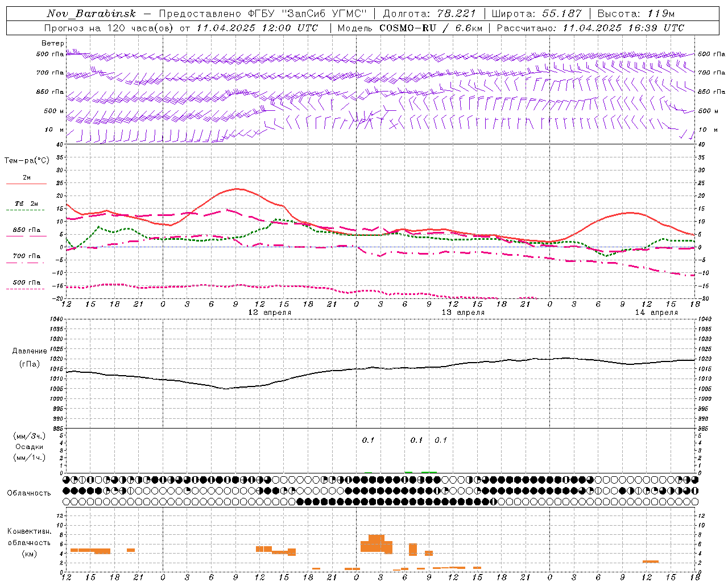728x582 pixels.
Task: Click the "(мм/3ч.)" precipitation unit label
Action: tap(30, 436)
